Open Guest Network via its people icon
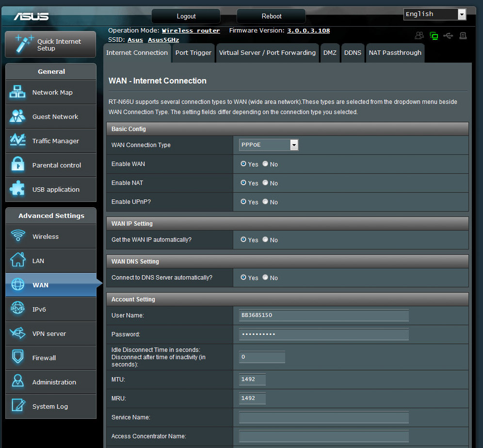 point(18,116)
